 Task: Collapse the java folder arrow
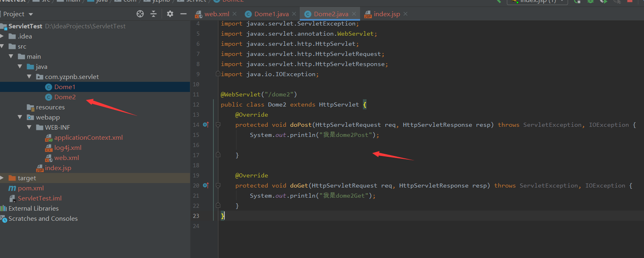[x=20, y=66]
